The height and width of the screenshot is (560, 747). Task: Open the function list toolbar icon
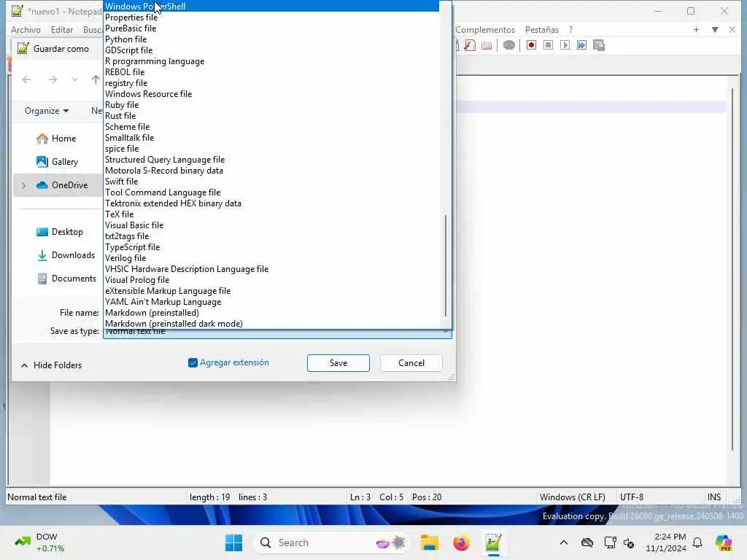click(470, 45)
